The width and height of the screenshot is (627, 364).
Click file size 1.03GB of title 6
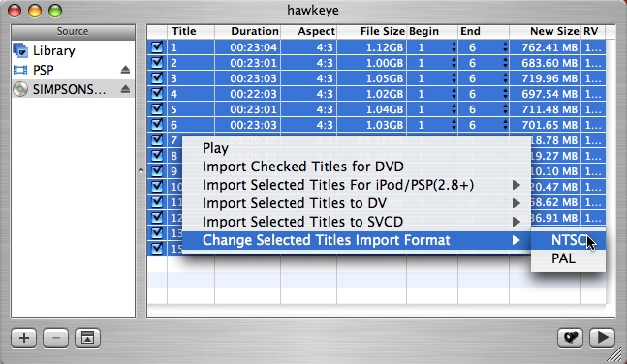coord(385,125)
